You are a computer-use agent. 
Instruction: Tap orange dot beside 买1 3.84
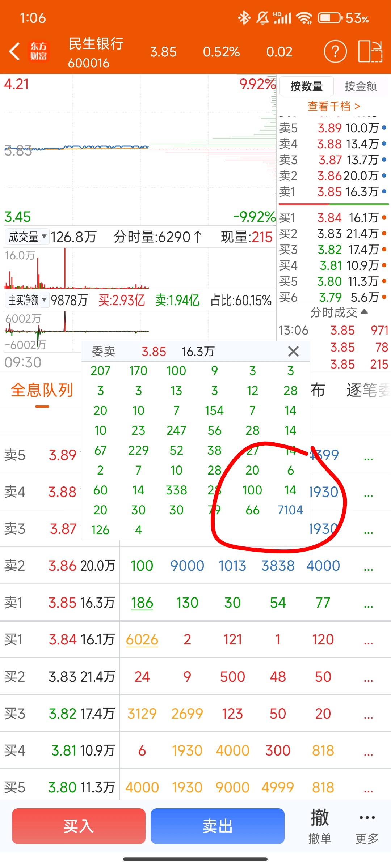pos(384,217)
